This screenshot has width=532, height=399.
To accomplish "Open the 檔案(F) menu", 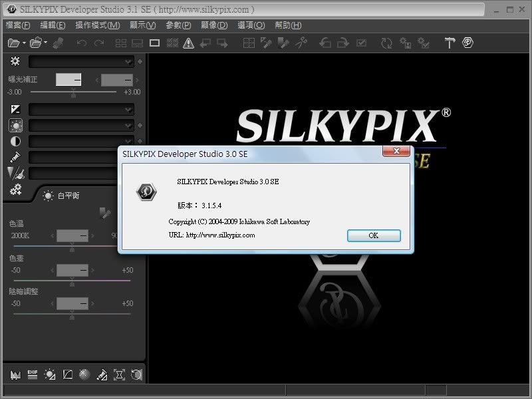I will click(18, 25).
